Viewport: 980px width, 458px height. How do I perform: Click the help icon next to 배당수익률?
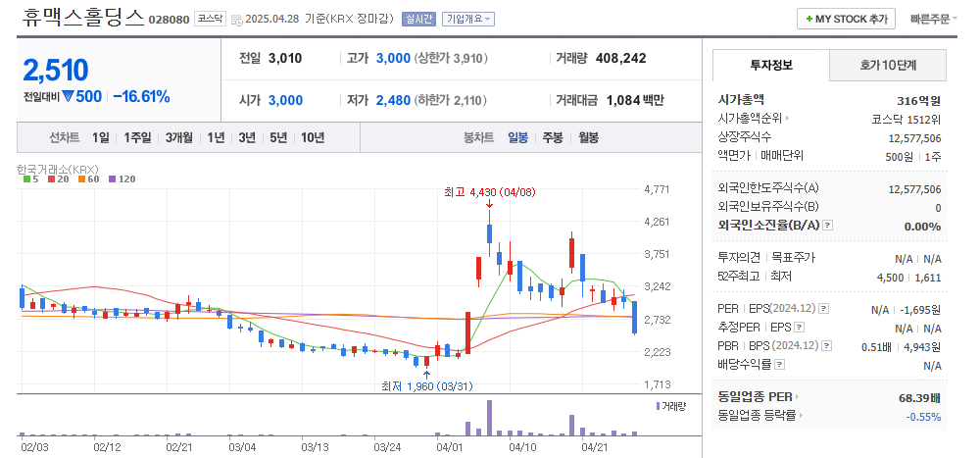(779, 364)
